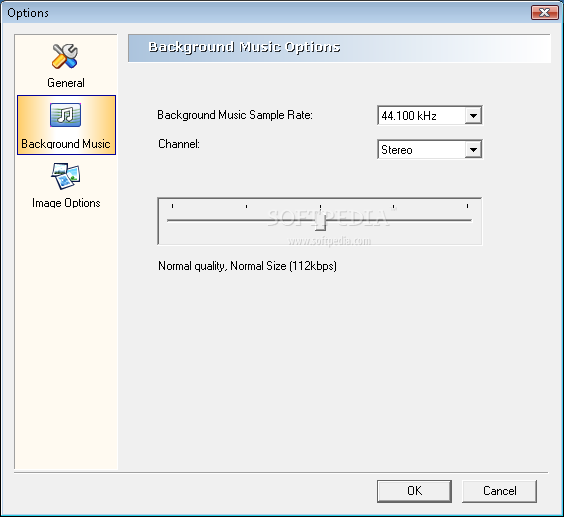Cancel the Options dialog
Viewport: 564px width, 517px height.
click(x=499, y=491)
